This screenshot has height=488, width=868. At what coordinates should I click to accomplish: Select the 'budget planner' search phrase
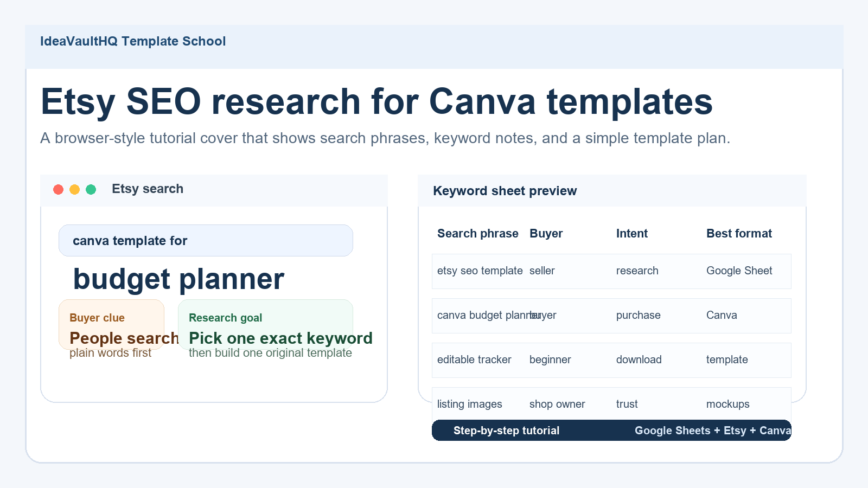pyautogui.click(x=178, y=279)
